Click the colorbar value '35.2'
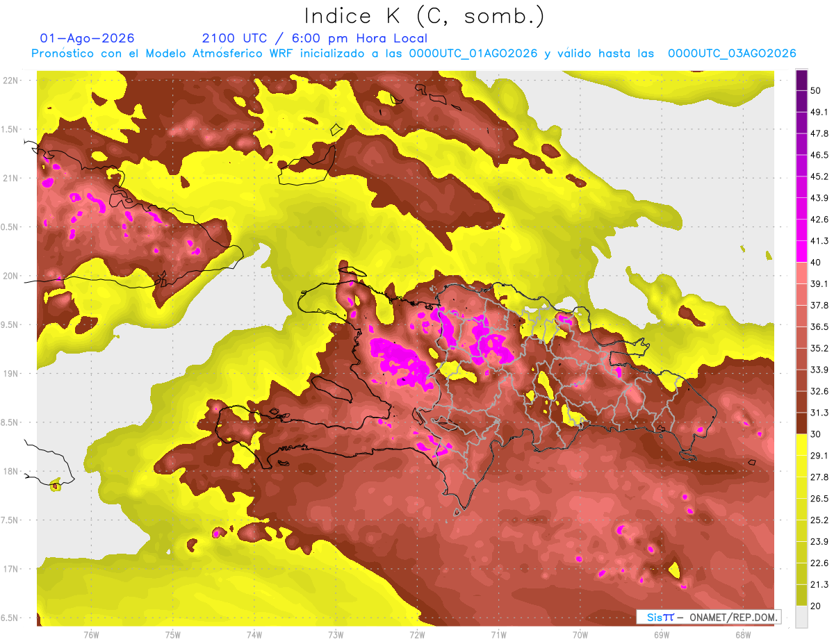Image resolution: width=834 pixels, height=644 pixels. [819, 348]
